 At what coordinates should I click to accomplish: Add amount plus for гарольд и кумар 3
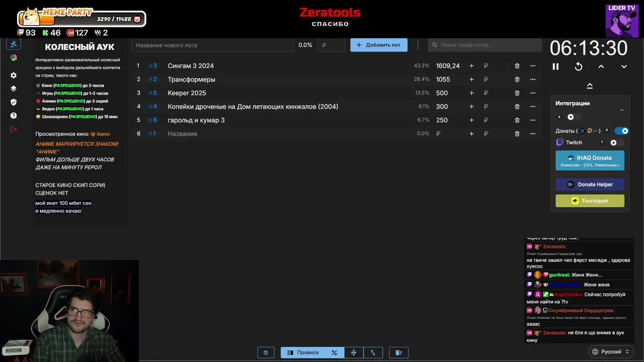coord(471,120)
